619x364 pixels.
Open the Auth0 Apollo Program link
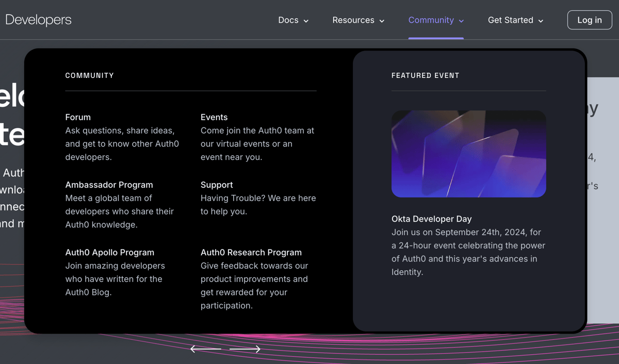pos(109,252)
